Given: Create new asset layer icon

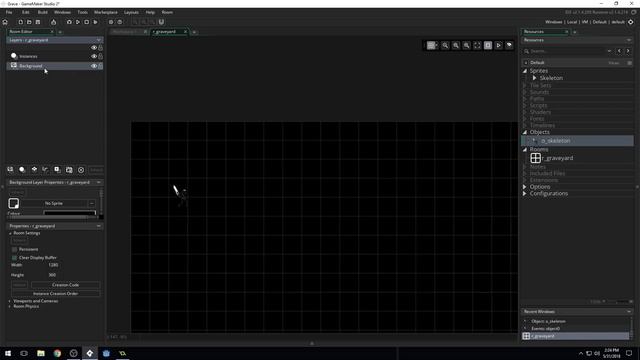Looking at the screenshot, I should coord(57,170).
